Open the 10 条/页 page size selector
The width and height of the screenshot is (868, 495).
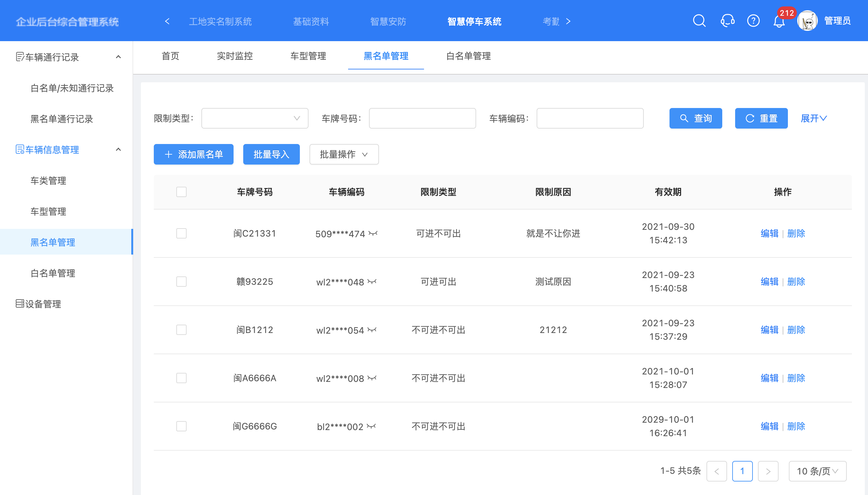817,471
